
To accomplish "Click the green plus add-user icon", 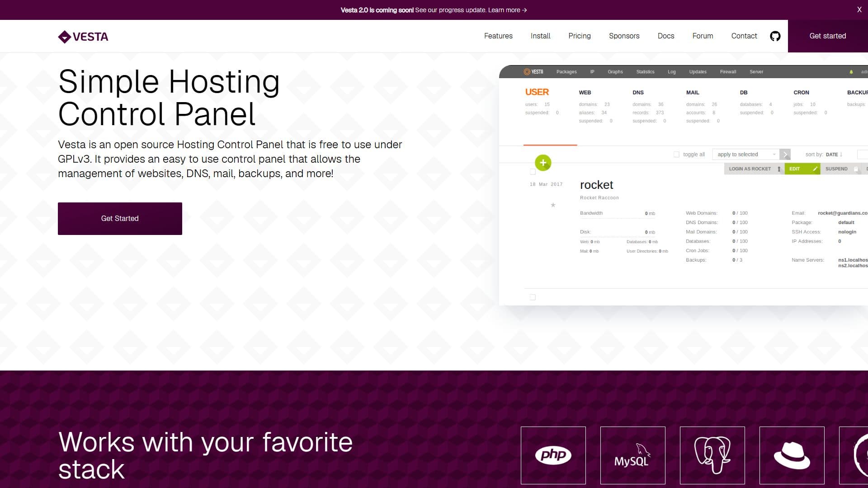I will 543,163.
